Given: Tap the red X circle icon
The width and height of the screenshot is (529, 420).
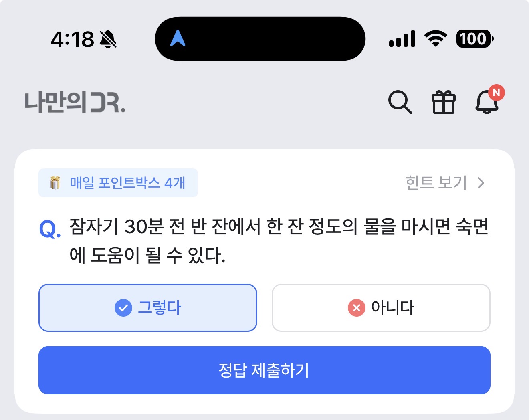Looking at the screenshot, I should (x=357, y=308).
